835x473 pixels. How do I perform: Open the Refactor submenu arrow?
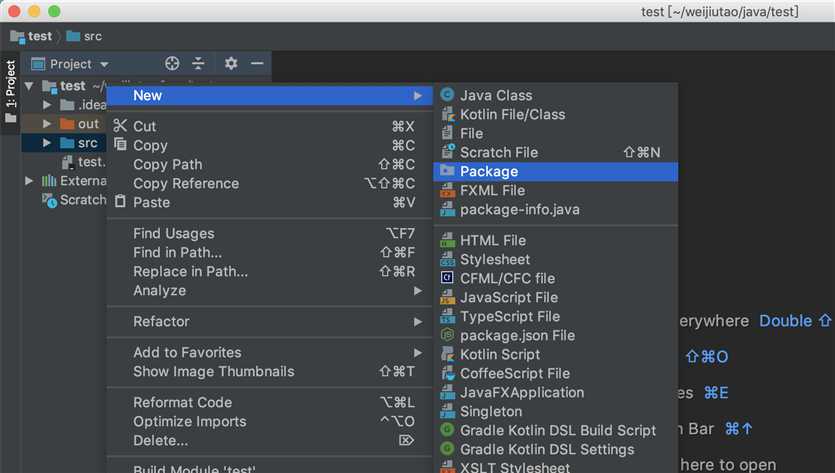coord(418,322)
